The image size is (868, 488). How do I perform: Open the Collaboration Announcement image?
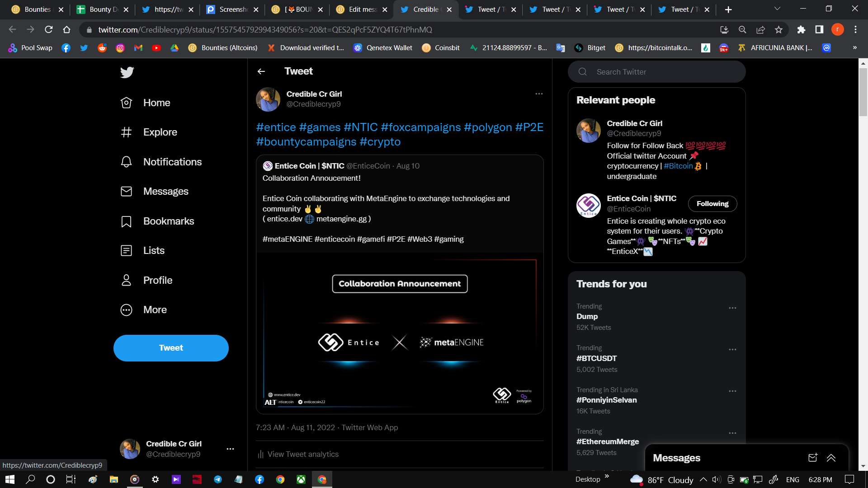click(400, 333)
